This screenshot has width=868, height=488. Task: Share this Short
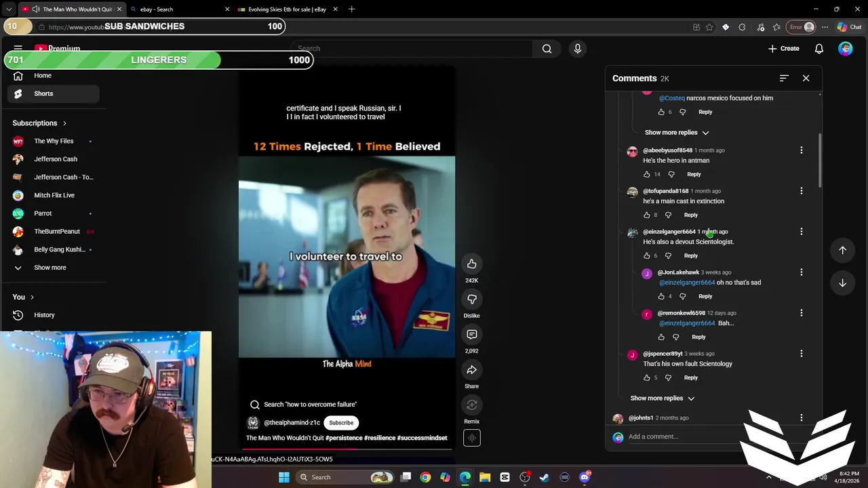[x=472, y=370]
